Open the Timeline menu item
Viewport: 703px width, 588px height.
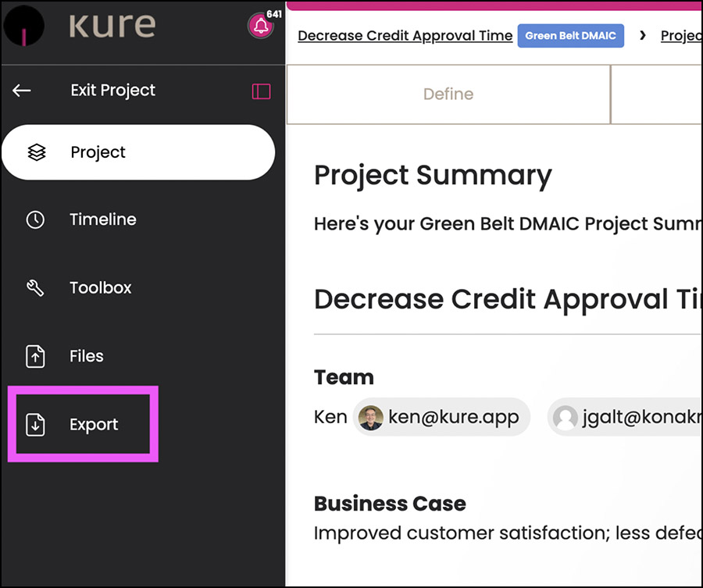102,219
